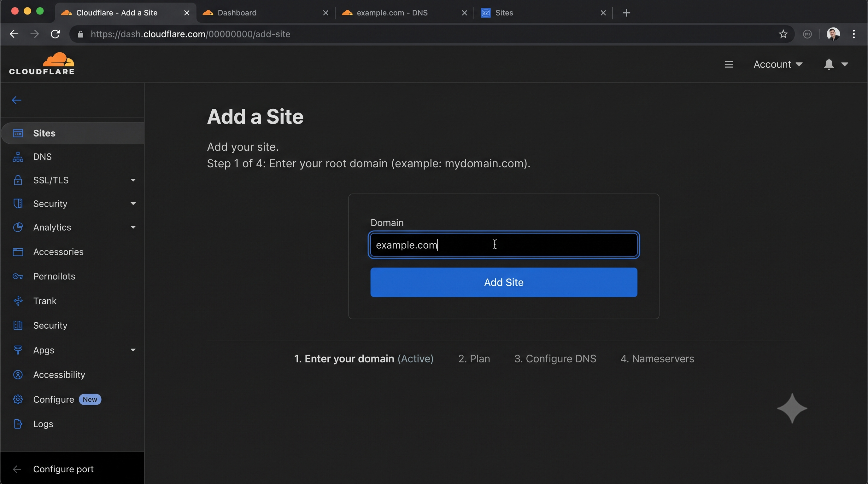Click the Trank icon in sidebar
Viewport: 868px width, 484px height.
(18, 301)
